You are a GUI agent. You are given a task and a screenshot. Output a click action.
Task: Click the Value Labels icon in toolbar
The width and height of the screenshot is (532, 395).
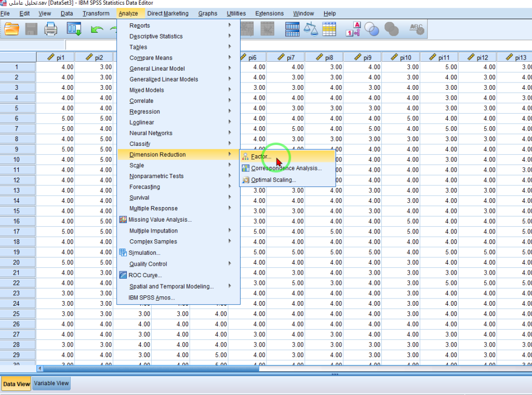coord(354,30)
